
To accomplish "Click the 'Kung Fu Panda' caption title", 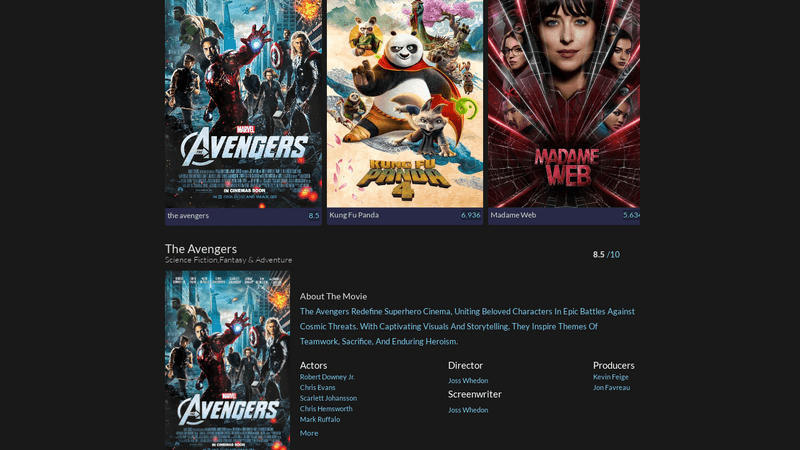I will tap(354, 215).
